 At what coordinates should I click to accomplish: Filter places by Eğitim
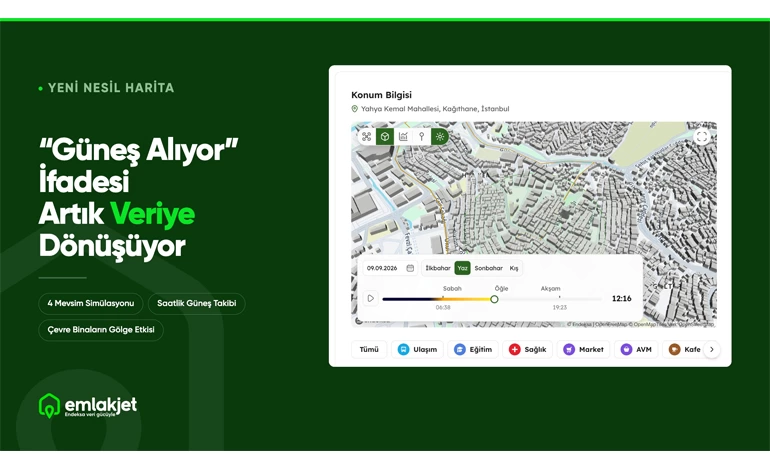(x=473, y=350)
